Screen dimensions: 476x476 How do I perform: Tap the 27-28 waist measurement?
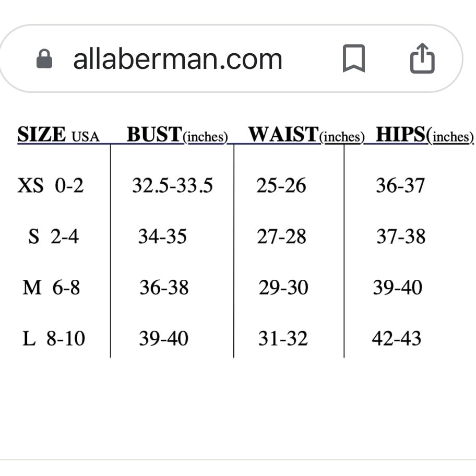click(281, 236)
